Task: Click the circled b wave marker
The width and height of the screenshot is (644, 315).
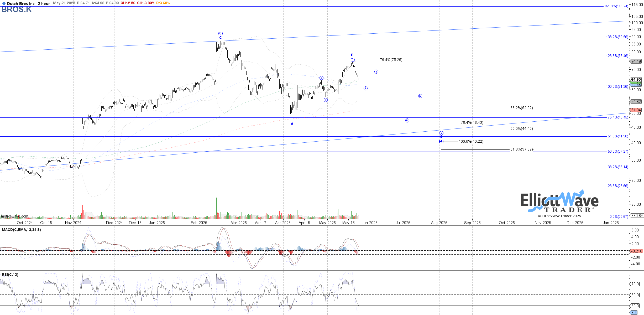Action: point(326,100)
